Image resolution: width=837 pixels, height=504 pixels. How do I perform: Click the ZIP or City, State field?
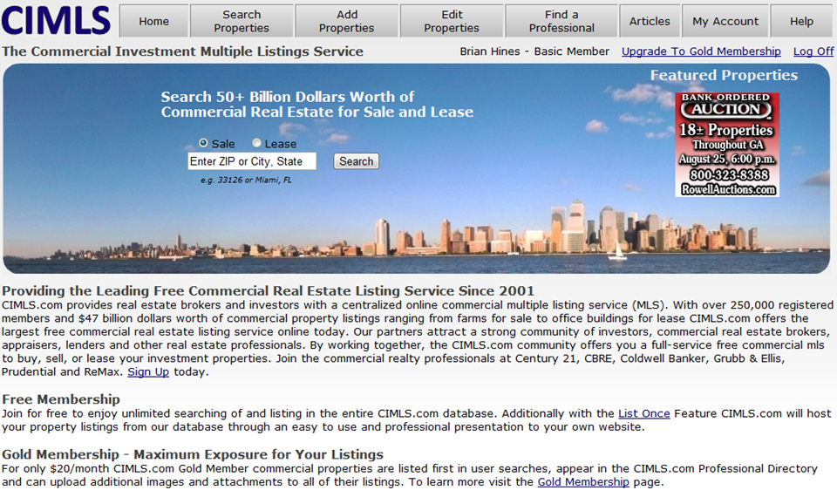(x=252, y=161)
